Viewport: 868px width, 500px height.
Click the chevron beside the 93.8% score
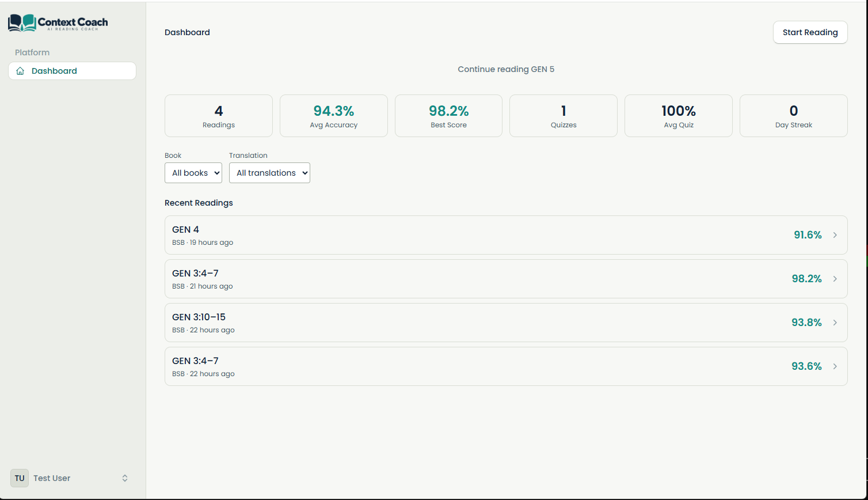click(x=835, y=323)
